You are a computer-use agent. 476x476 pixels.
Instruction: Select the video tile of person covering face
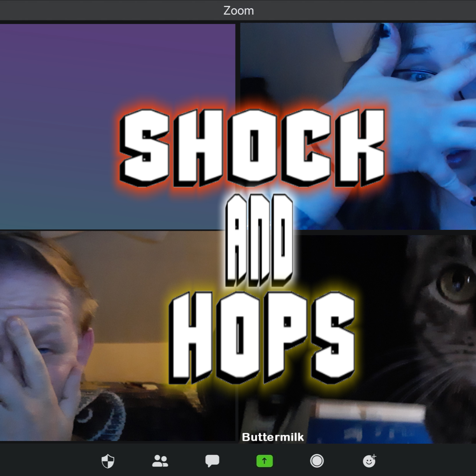(118, 336)
